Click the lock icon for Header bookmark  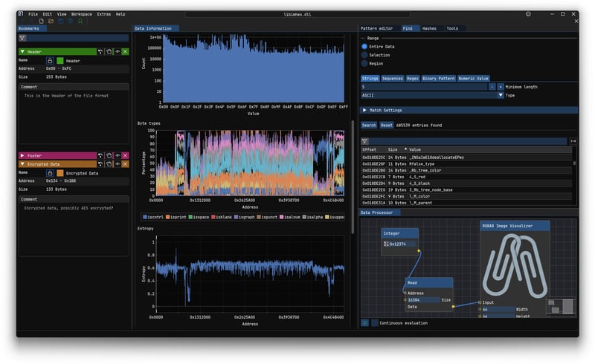50,60
